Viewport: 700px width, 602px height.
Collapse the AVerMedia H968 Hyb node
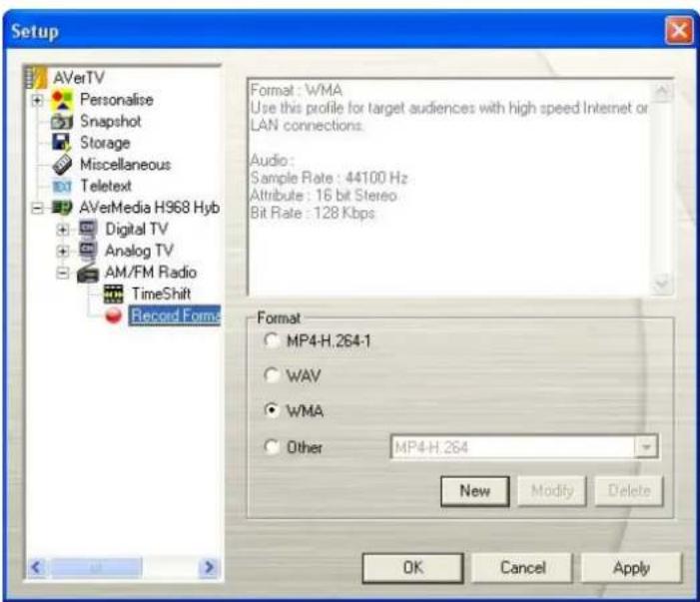point(38,208)
